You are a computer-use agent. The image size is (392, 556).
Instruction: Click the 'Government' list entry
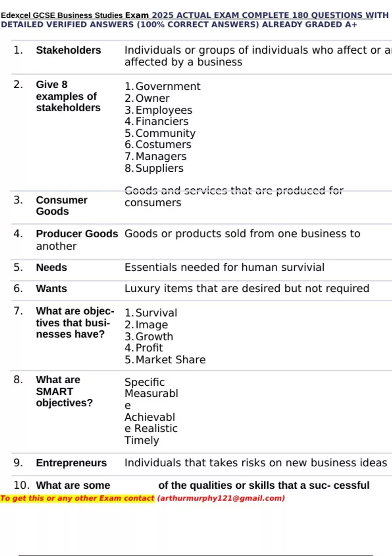[x=168, y=86]
